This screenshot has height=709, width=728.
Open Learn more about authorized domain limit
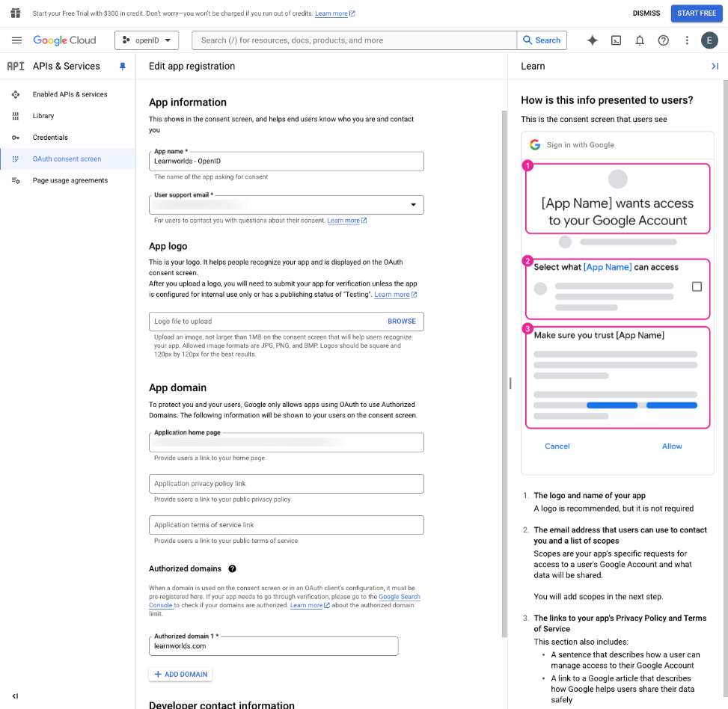310,606
